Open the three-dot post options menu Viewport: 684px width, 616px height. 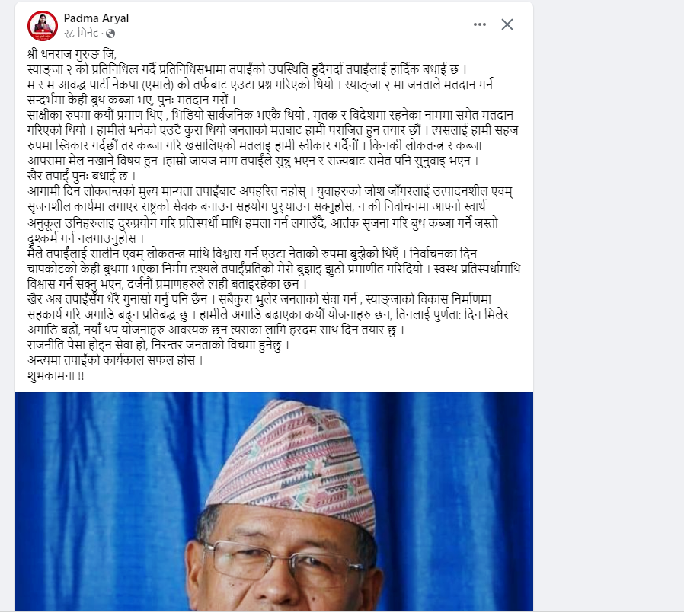[x=479, y=24]
